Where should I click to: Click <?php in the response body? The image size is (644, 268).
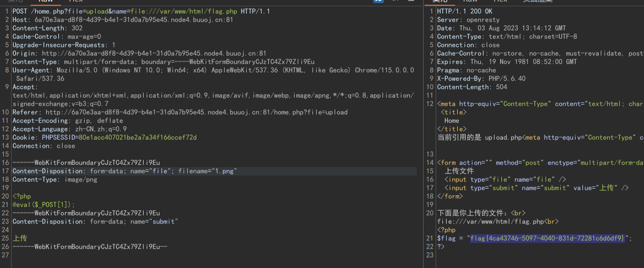click(x=446, y=230)
